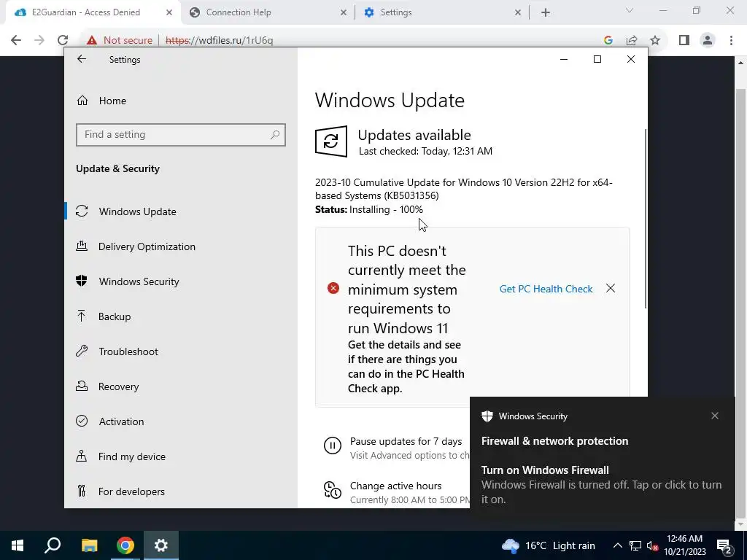Click search magnifier in Find a setting
Image resolution: width=747 pixels, height=560 pixels.
tap(275, 135)
